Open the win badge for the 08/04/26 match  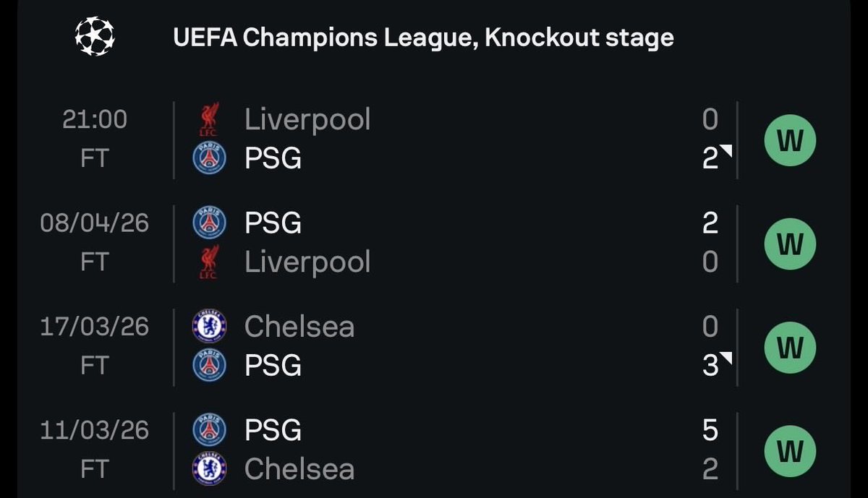[790, 244]
